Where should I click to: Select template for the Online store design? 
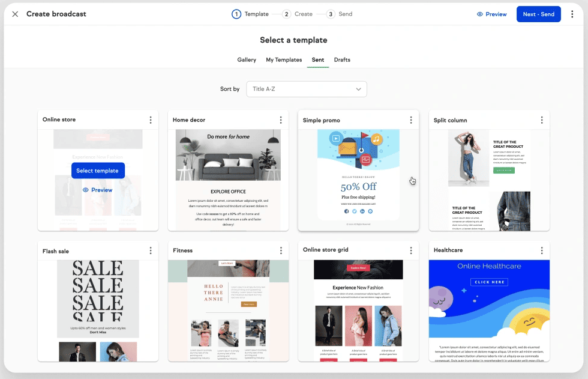pos(98,170)
